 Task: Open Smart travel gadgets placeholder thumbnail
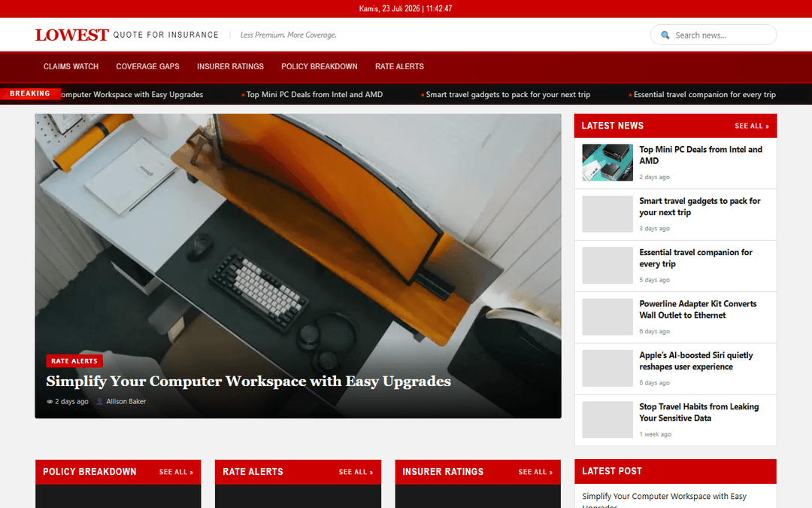(x=607, y=214)
